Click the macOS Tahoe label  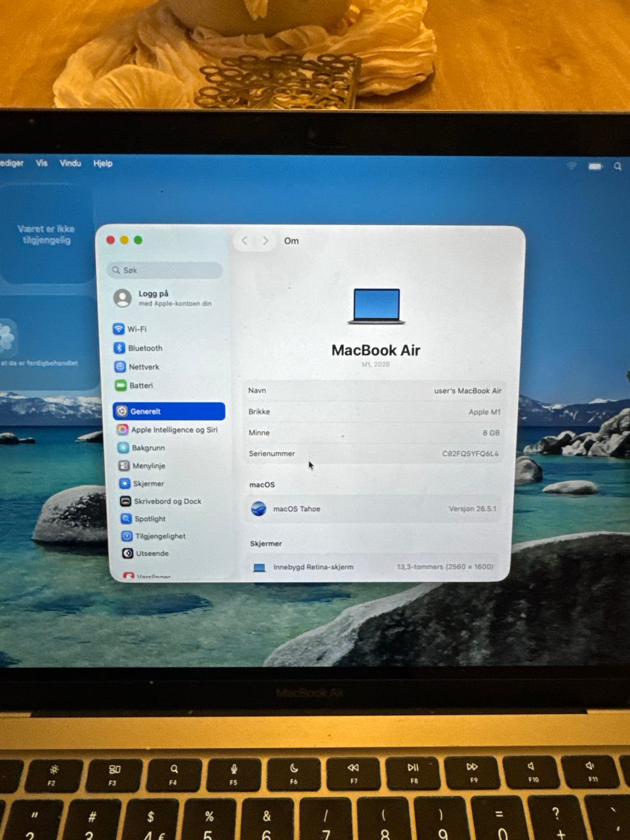(x=297, y=509)
